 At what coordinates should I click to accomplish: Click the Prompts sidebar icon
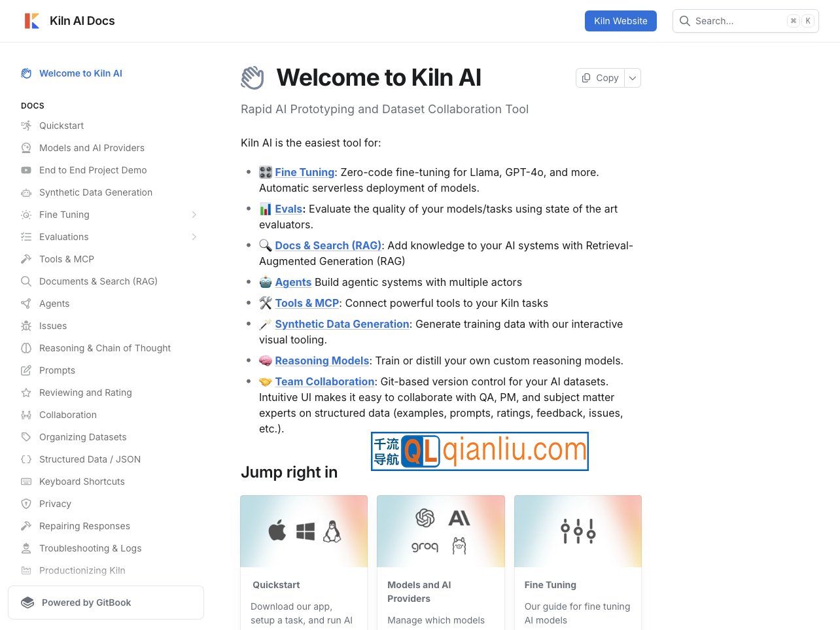(x=26, y=370)
